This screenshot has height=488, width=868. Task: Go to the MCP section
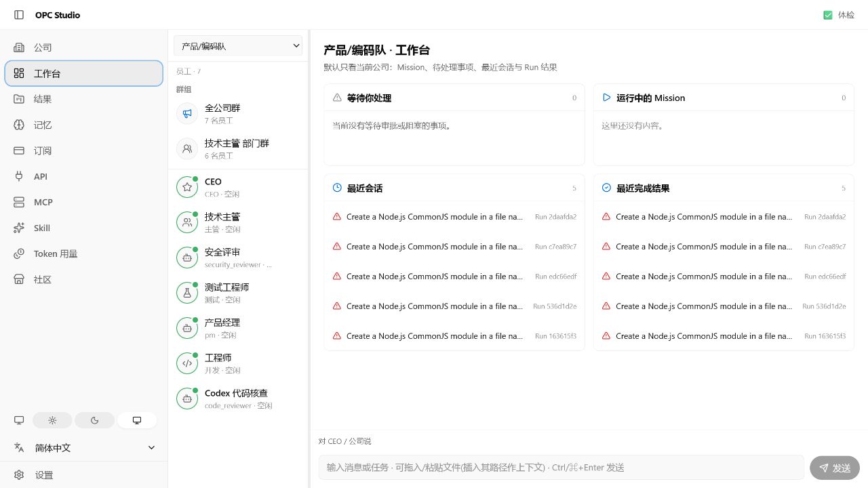pyautogui.click(x=84, y=202)
